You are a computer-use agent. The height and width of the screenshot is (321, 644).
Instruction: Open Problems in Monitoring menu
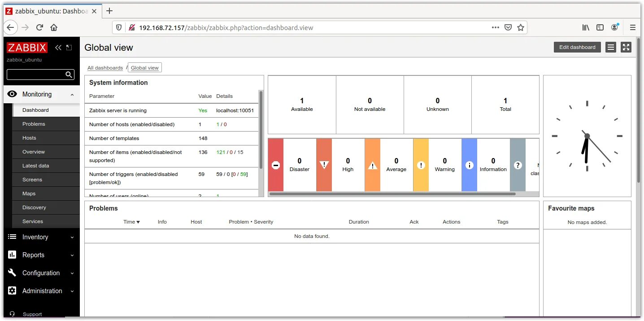[x=46, y=124]
